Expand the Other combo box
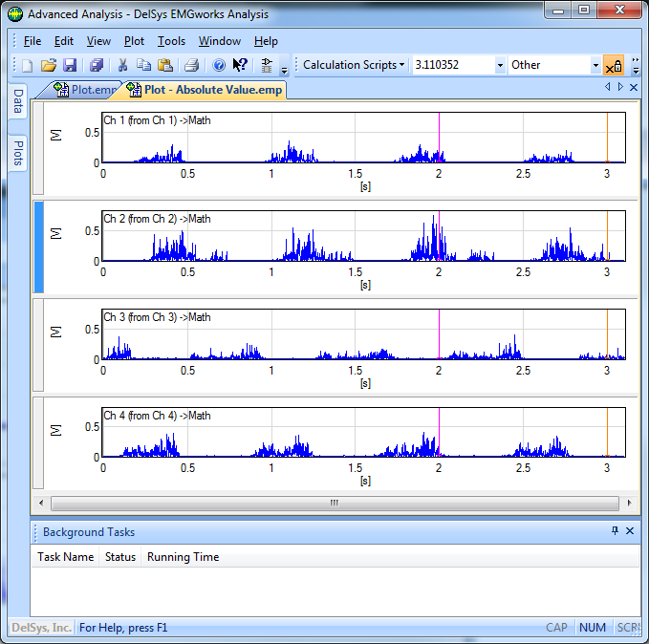The height and width of the screenshot is (644, 649). (x=595, y=66)
